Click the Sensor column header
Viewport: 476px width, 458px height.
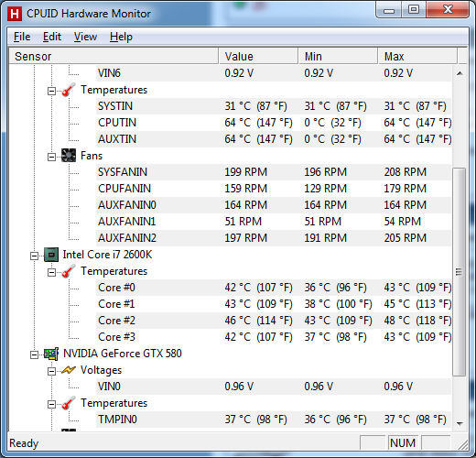tap(114, 56)
